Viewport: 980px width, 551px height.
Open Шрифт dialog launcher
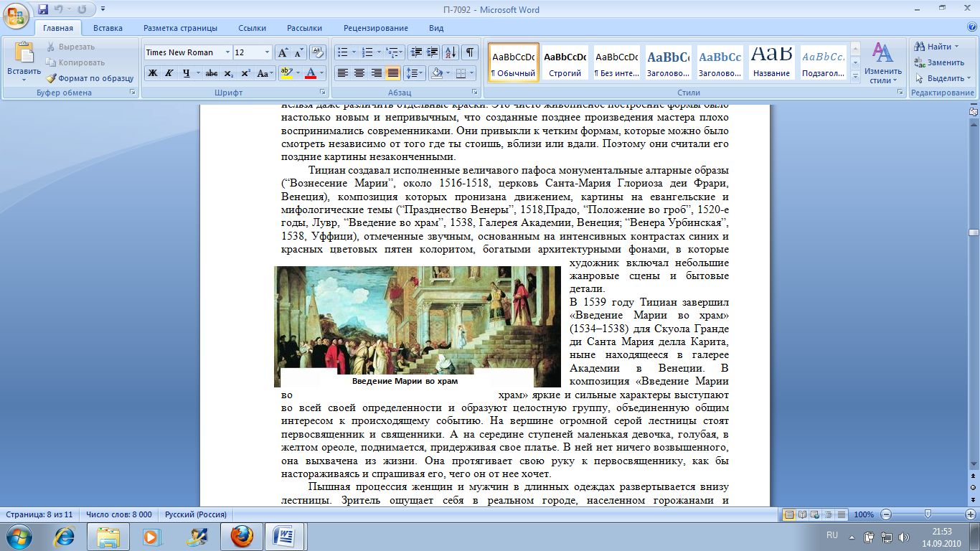pos(323,93)
